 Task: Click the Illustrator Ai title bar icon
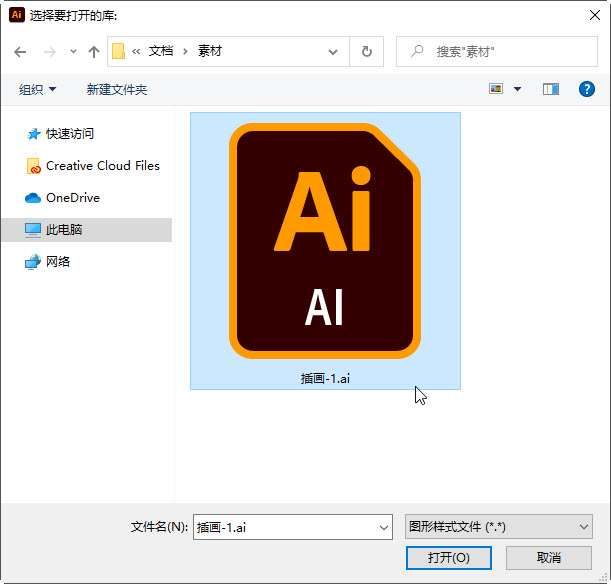[17, 15]
